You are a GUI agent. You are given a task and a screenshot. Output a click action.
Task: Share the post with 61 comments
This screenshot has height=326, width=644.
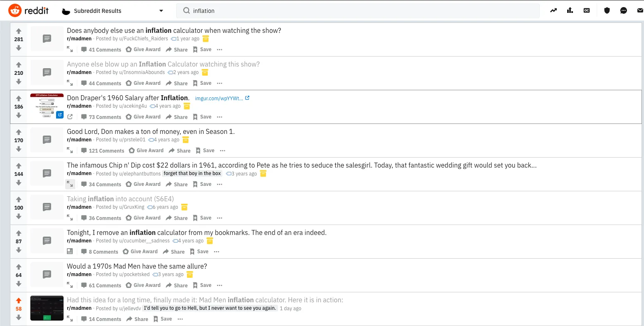(177, 285)
